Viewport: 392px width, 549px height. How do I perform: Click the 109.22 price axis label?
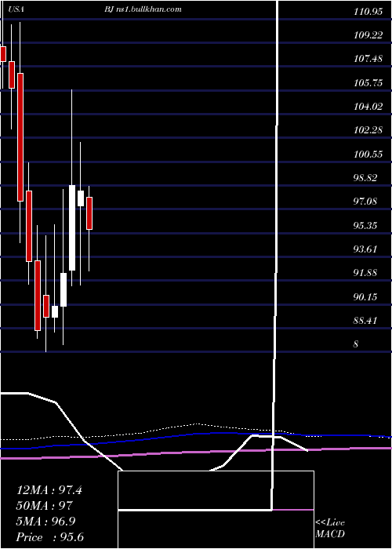pyautogui.click(x=368, y=35)
